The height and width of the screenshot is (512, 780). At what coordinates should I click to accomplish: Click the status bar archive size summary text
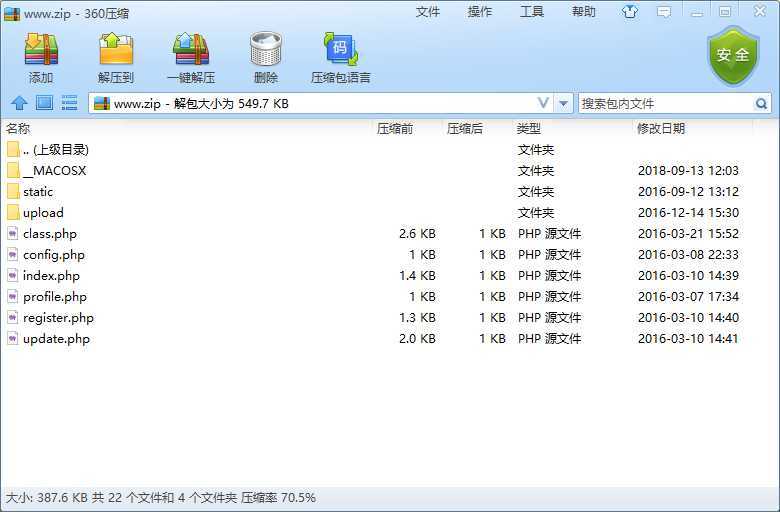pos(161,498)
